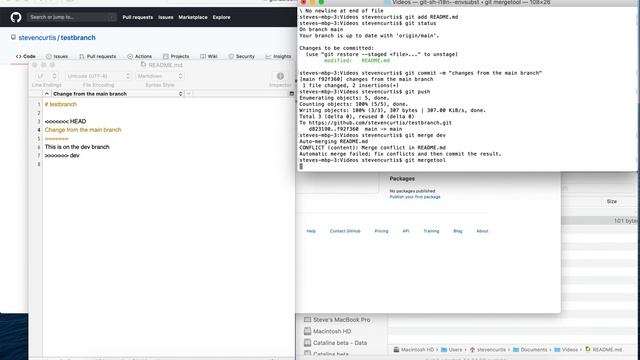Jump to previous outline item arrow
This screenshot has height=360, width=640.
pos(47,94)
